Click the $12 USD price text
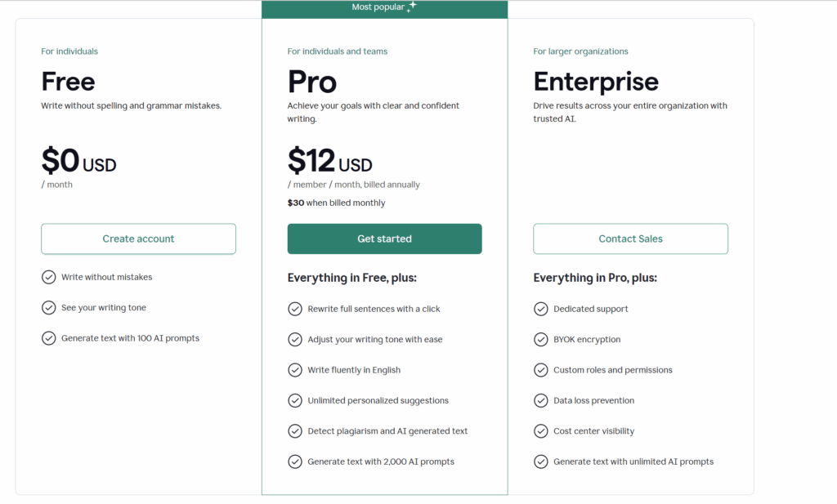Screen dimensions: 837x504 tap(329, 160)
